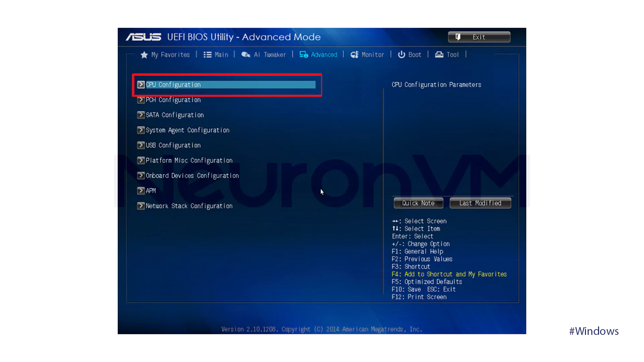Screen dimensions: 644x362
Task: Expand Onboard Devices Configuration arrow
Action: [141, 176]
